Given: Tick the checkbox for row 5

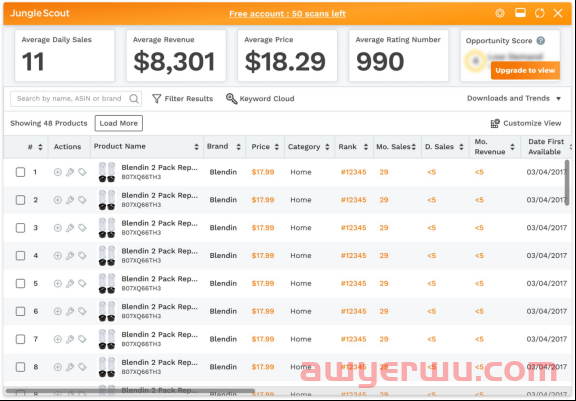Looking at the screenshot, I should click(x=20, y=283).
